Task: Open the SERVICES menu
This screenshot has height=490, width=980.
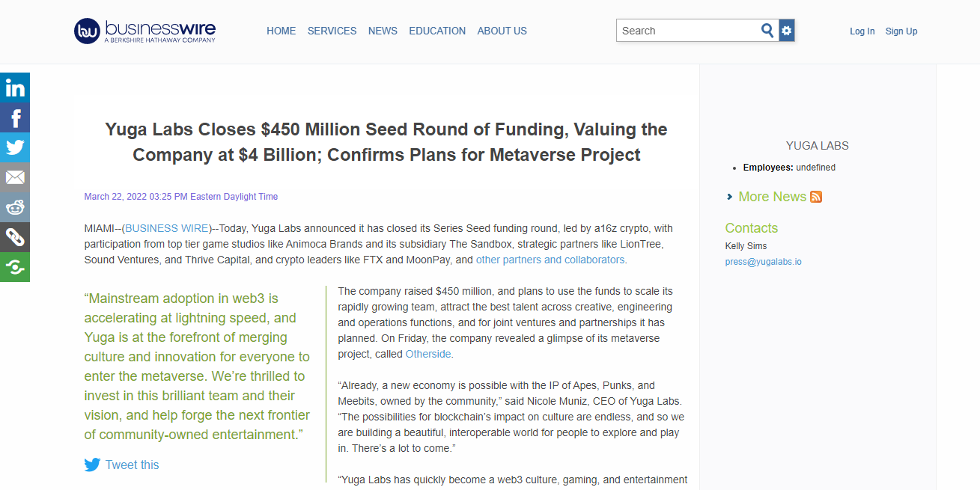Action: (332, 31)
